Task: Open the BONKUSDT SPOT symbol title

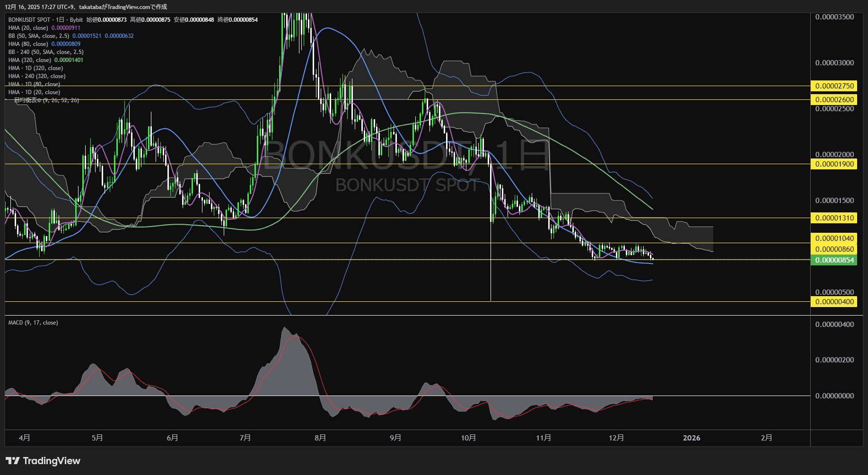Action: pos(29,20)
